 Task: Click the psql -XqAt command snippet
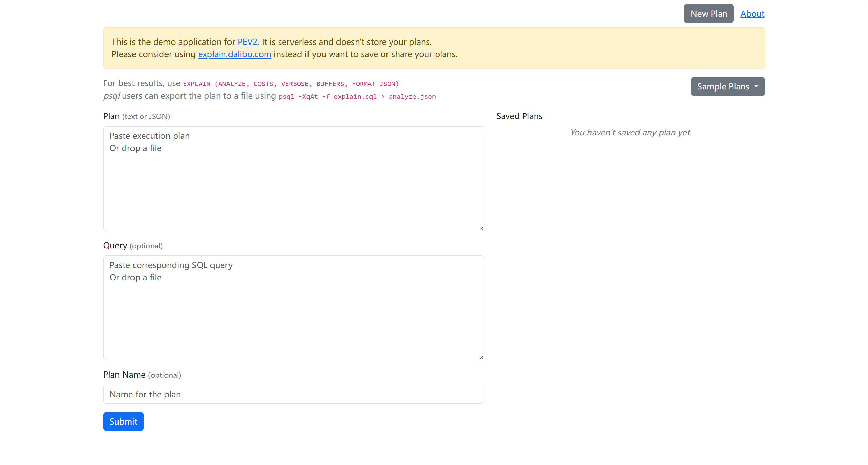point(357,97)
